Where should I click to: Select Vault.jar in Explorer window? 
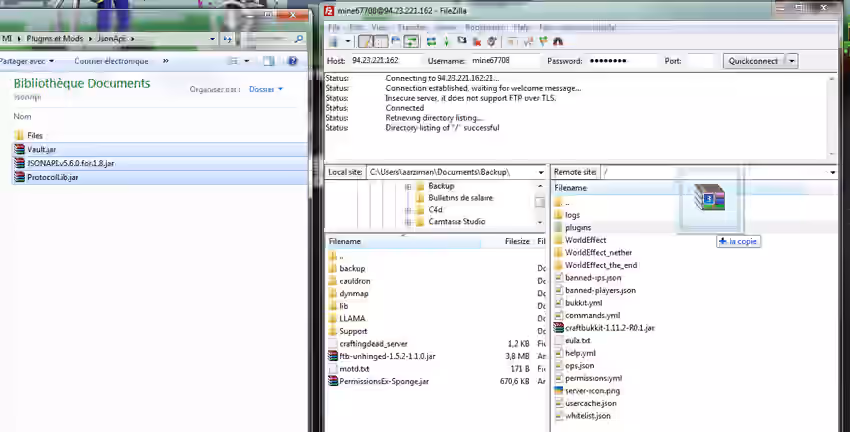tap(159, 149)
